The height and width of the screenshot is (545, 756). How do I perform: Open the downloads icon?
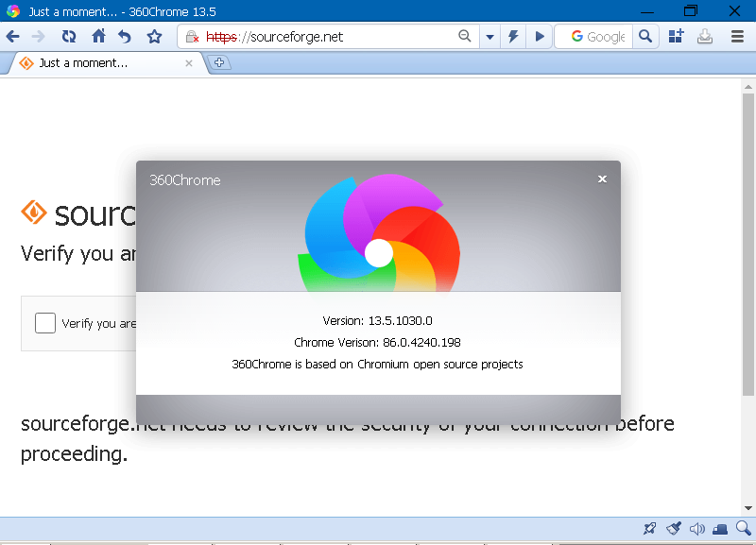705,37
